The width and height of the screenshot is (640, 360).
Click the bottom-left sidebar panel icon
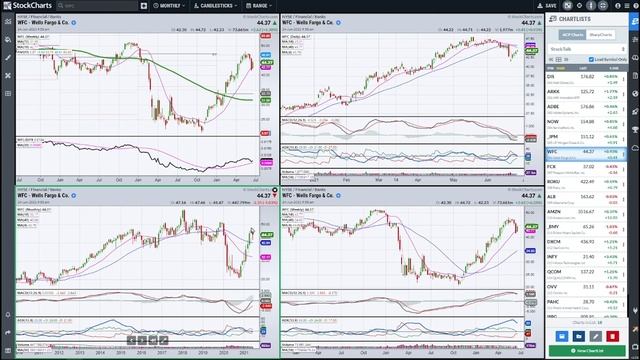tap(8, 351)
